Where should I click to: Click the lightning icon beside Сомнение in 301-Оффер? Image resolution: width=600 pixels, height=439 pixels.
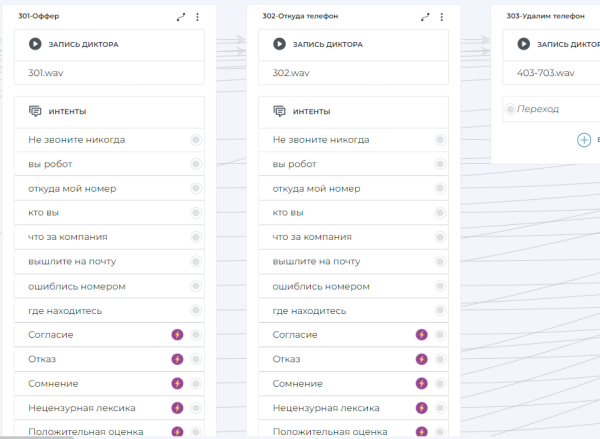[178, 383]
